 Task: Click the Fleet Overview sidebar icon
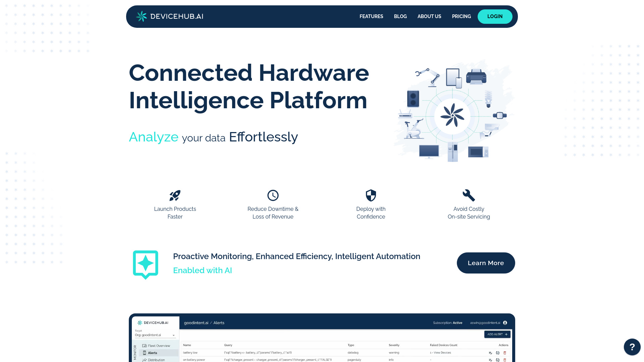pyautogui.click(x=144, y=346)
